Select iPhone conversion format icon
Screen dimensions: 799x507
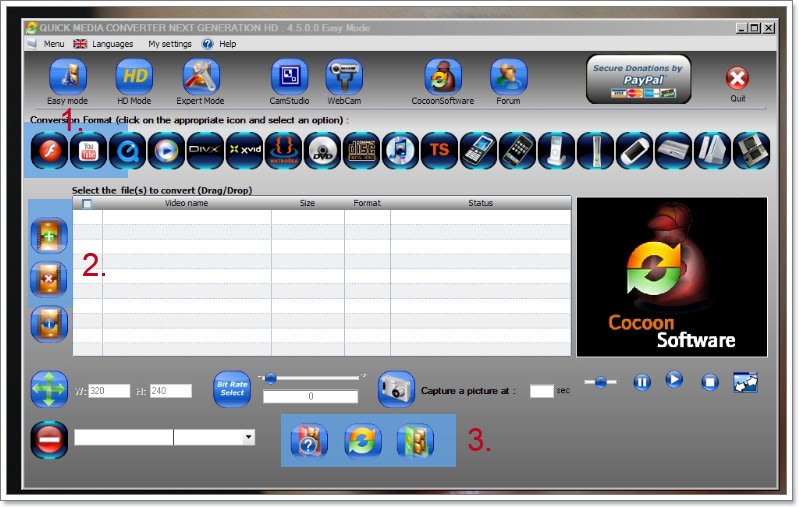pos(517,150)
